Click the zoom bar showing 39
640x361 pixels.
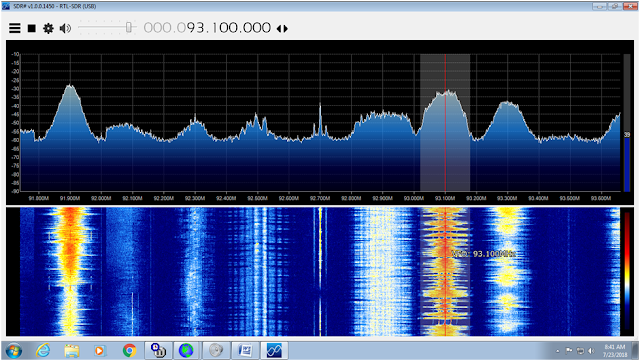click(x=627, y=123)
